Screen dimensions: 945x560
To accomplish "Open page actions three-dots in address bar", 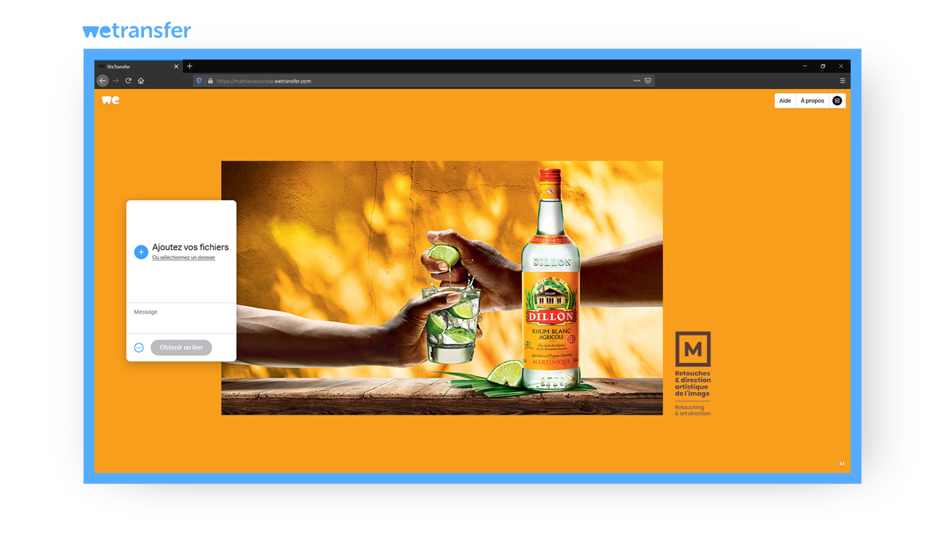I will coord(636,80).
